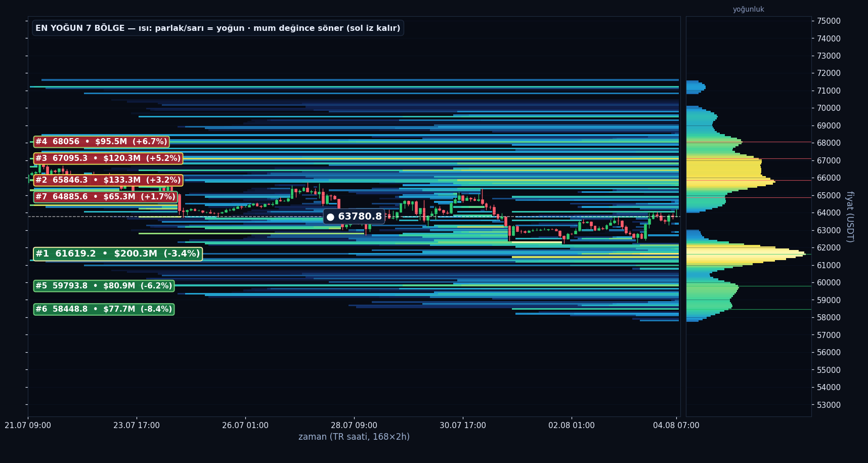The height and width of the screenshot is (463, 868).
Task: Click the 70000 price axis label
Action: [x=829, y=108]
